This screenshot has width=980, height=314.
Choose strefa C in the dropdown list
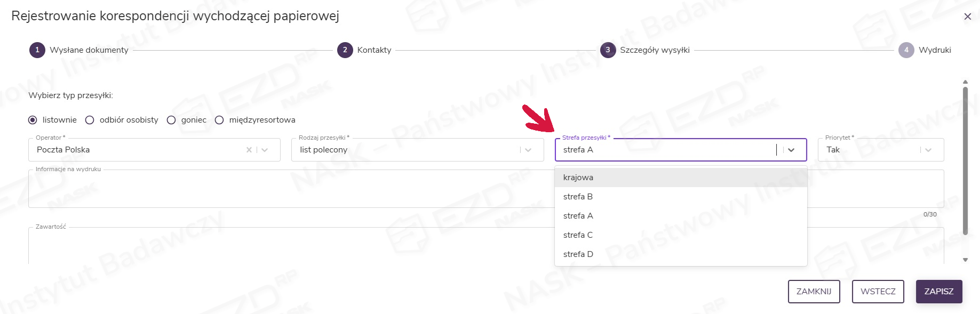point(578,235)
